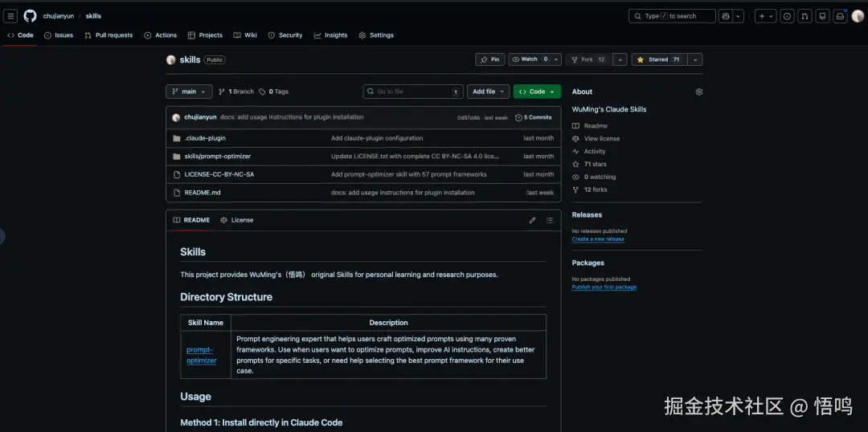868x432 pixels.
Task: Open the .claude-plugin folder
Action: (x=205, y=138)
